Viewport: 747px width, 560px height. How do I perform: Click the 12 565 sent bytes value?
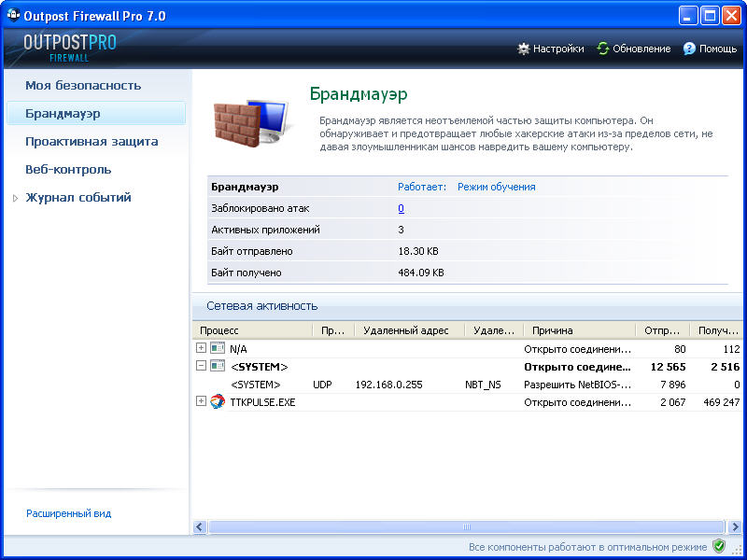pos(668,367)
